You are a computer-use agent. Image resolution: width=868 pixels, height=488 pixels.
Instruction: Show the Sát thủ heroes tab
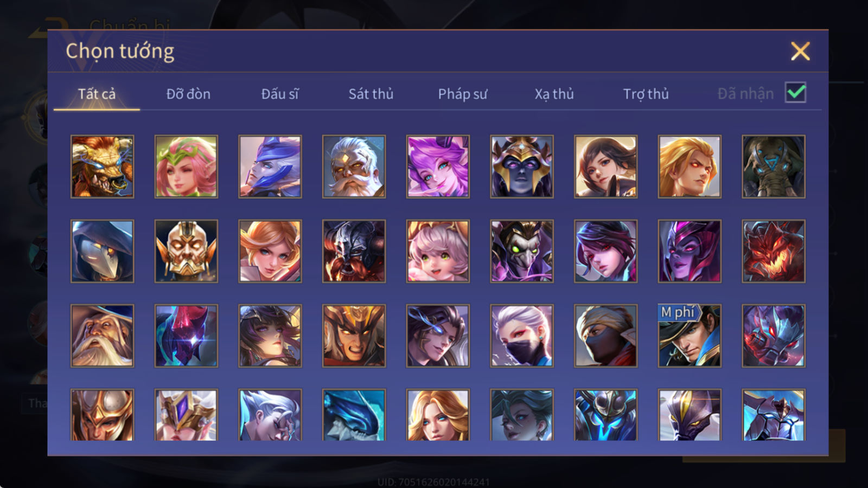coord(371,94)
